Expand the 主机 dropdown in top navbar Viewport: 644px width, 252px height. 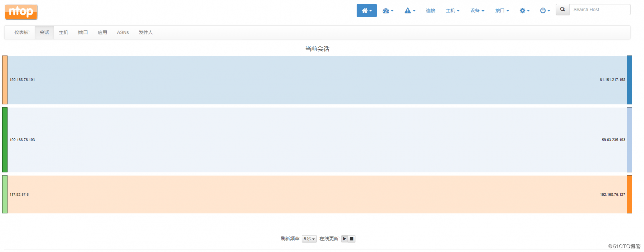[x=452, y=11]
